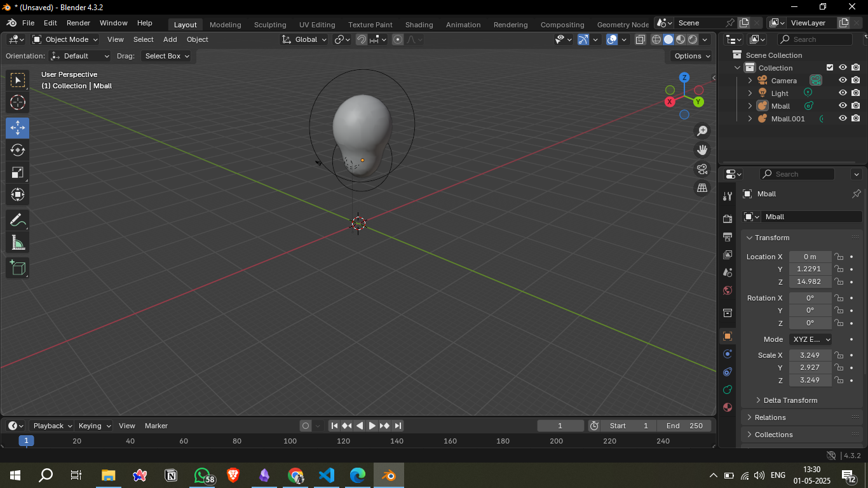
Task: Toggle viewport visibility of Mball.001
Action: click(843, 119)
